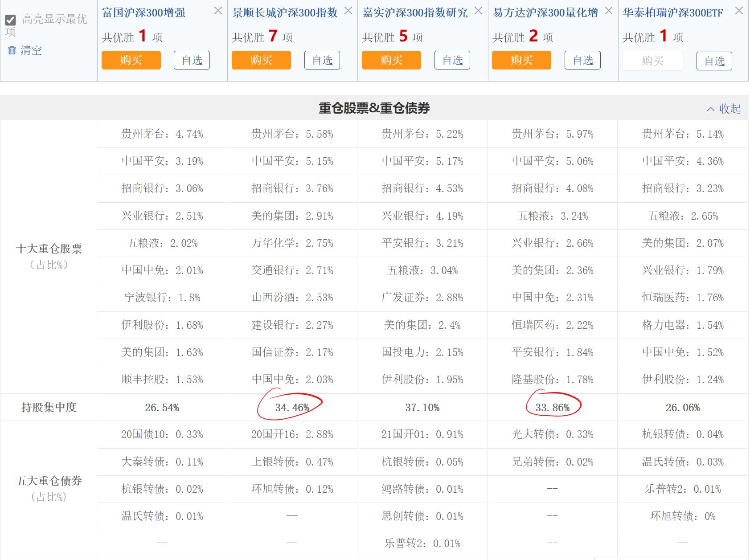The image size is (750, 560).
Task: Select the 交通银行: 2.71% cell
Action: (292, 270)
